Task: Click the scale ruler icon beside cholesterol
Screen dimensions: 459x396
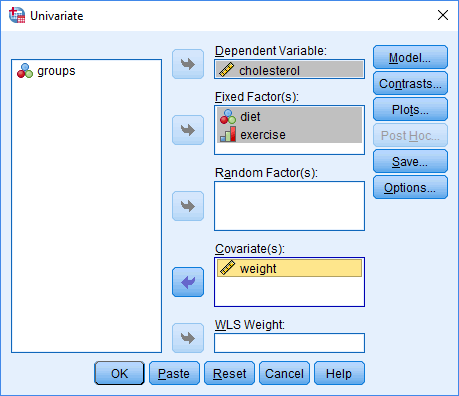Action: 227,70
